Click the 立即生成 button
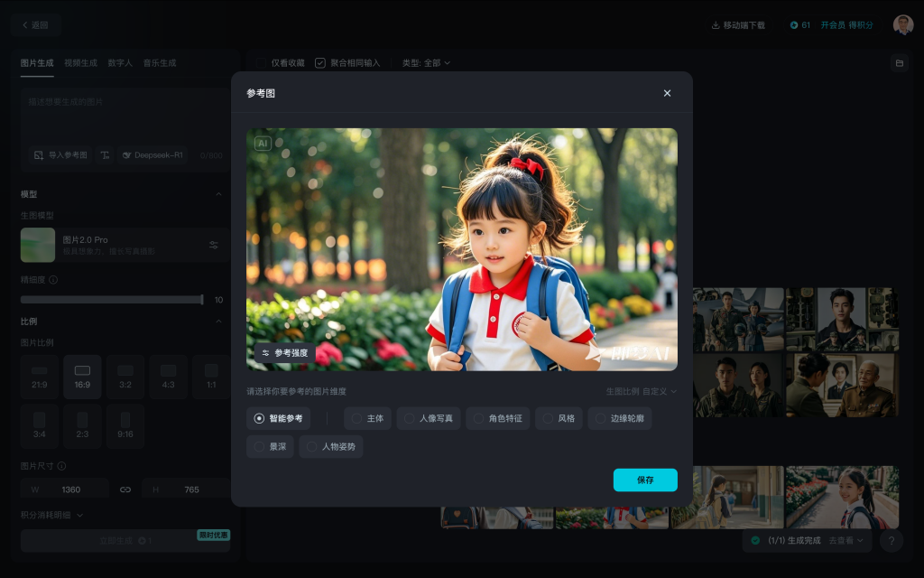924x578 pixels. pyautogui.click(x=125, y=541)
